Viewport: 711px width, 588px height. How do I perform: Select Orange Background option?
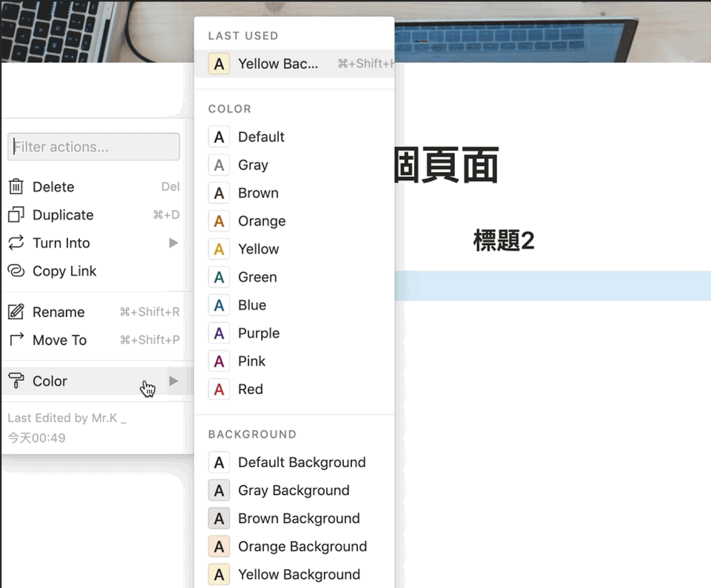[x=302, y=547]
